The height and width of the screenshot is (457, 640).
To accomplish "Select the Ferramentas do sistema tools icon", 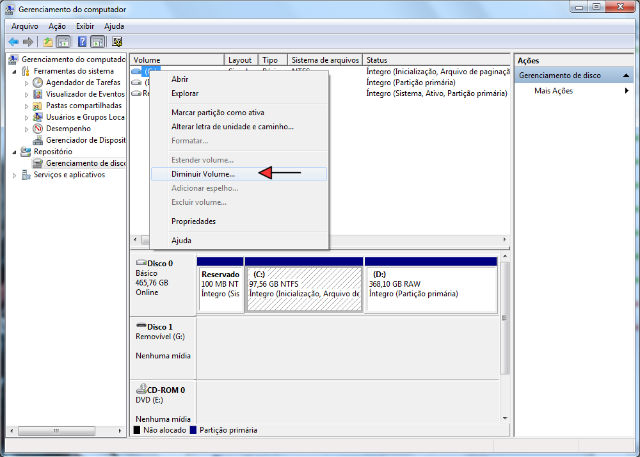I will (26, 71).
